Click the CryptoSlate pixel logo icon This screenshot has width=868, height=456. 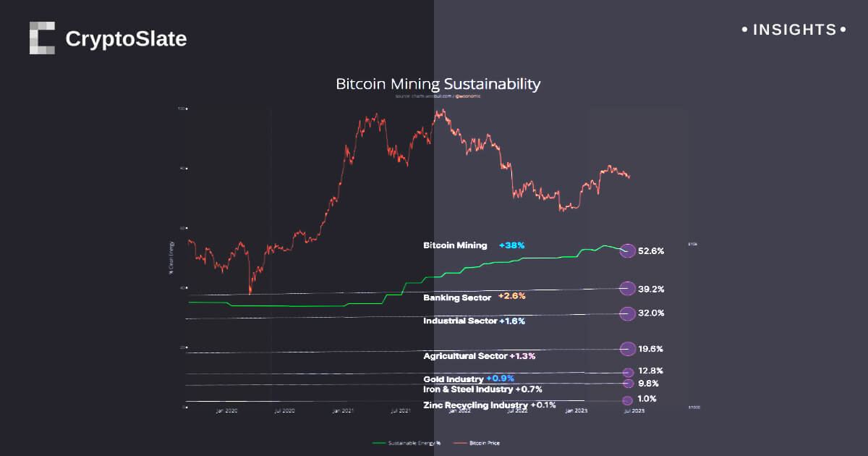click(x=42, y=38)
